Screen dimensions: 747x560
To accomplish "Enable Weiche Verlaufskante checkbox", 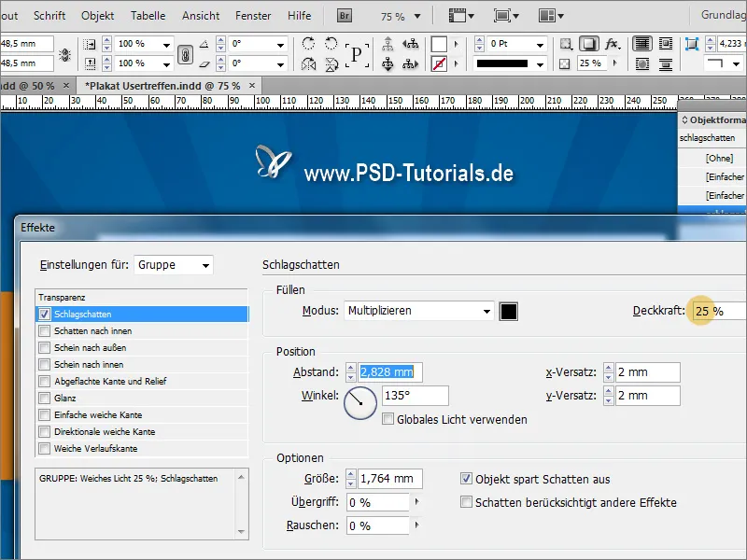I will (44, 448).
